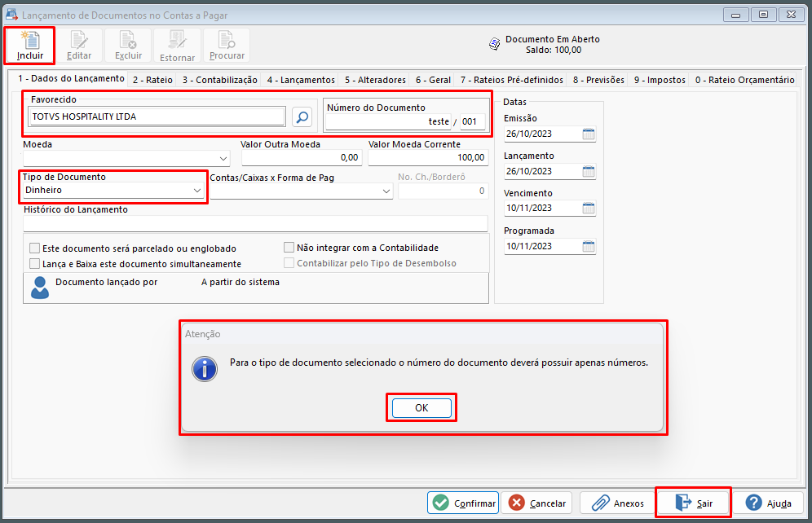The height and width of the screenshot is (523, 812).
Task: Open the Programada date calendar icon
Action: [589, 246]
